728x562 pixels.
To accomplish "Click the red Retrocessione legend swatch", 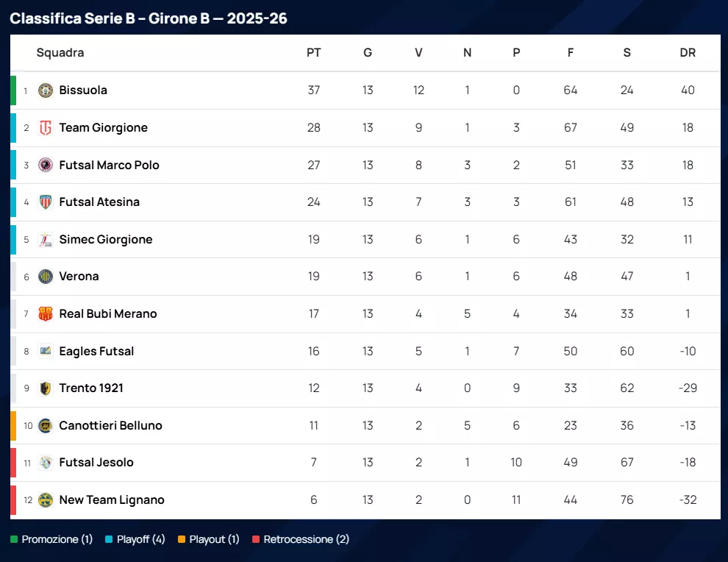I will [x=256, y=540].
